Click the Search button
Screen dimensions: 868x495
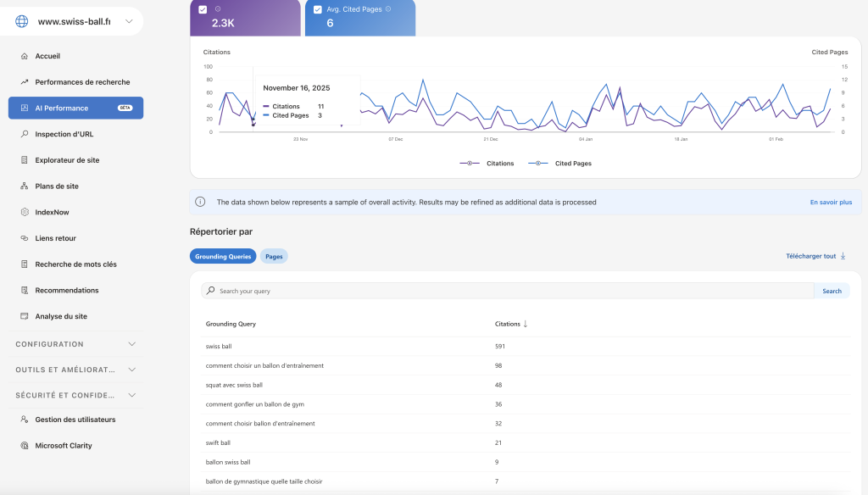pyautogui.click(x=832, y=291)
